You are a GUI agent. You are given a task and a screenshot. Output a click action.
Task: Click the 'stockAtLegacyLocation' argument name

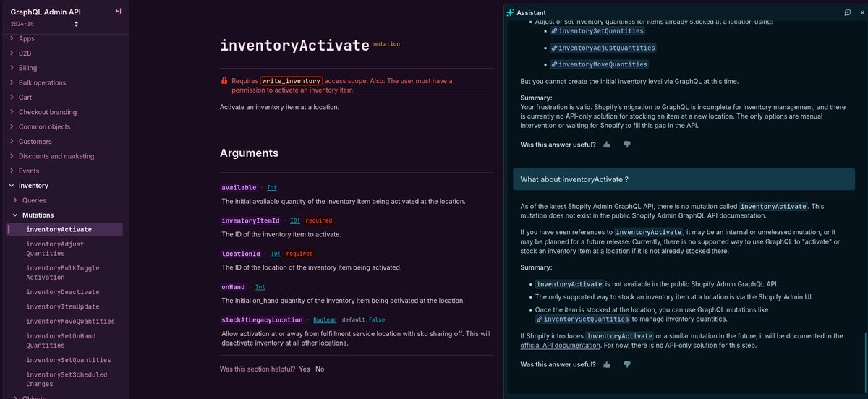(x=262, y=319)
